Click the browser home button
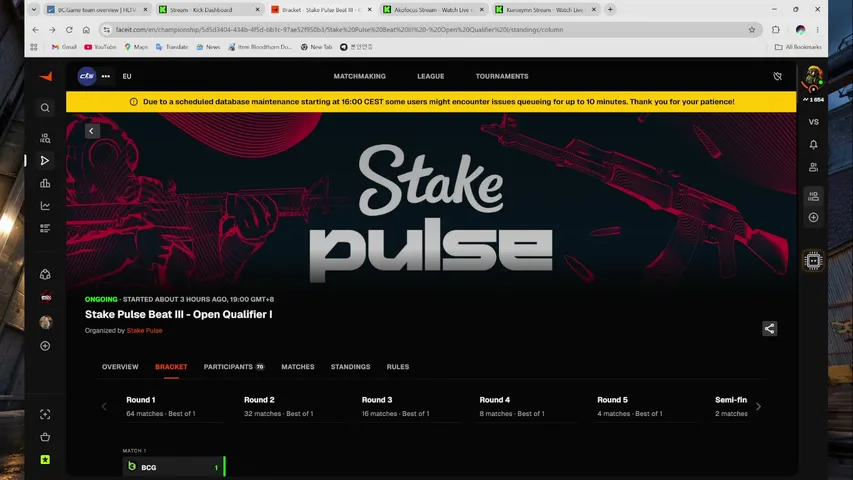The width and height of the screenshot is (853, 480). (86, 30)
